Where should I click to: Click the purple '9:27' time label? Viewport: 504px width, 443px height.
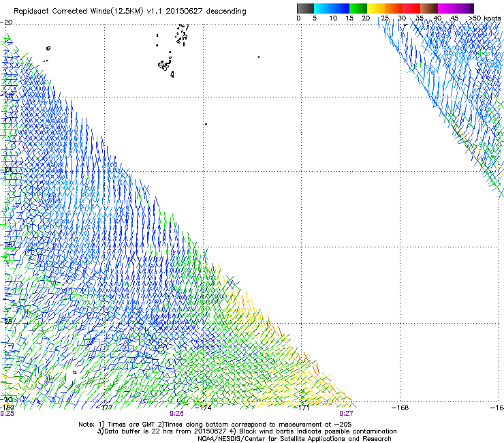coord(346,414)
